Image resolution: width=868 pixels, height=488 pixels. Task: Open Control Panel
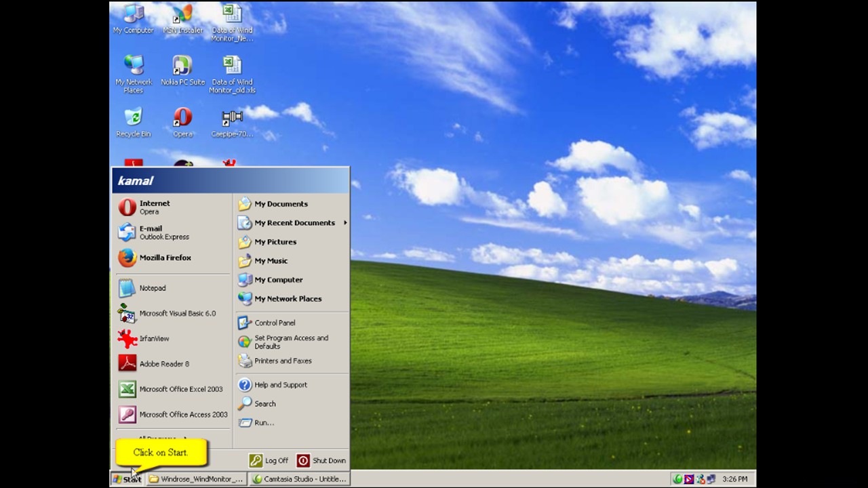coord(292,323)
